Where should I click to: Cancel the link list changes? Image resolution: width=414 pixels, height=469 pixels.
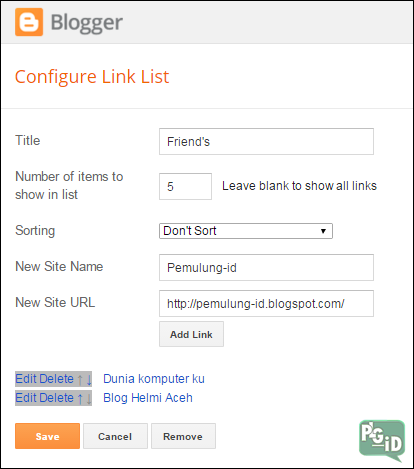coord(115,436)
